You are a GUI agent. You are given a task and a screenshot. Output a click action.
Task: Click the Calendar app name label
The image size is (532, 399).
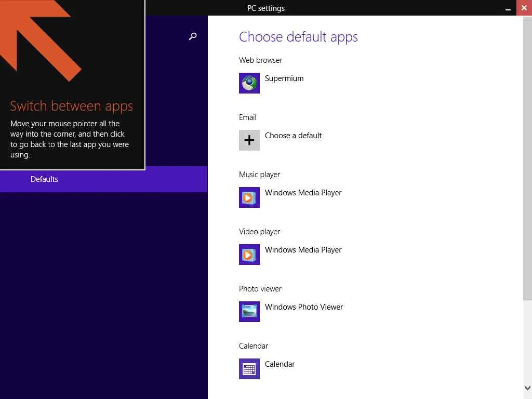click(x=280, y=364)
